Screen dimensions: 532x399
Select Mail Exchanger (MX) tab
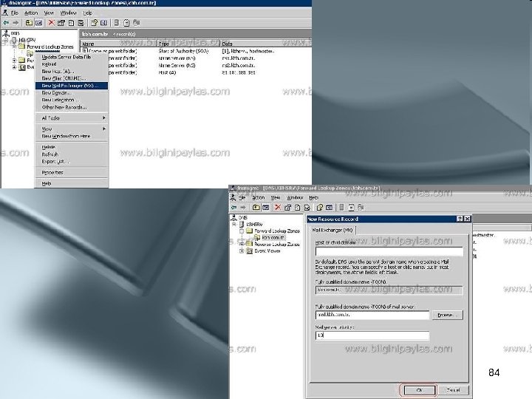click(332, 230)
